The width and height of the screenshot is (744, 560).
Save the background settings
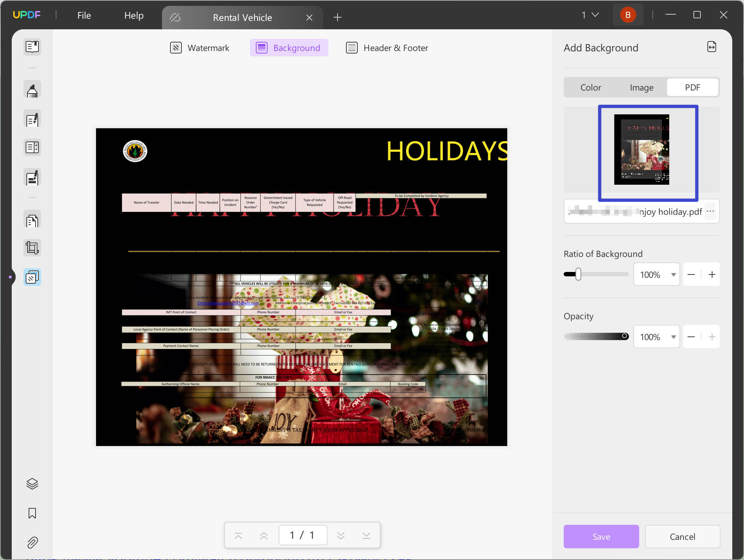[601, 536]
